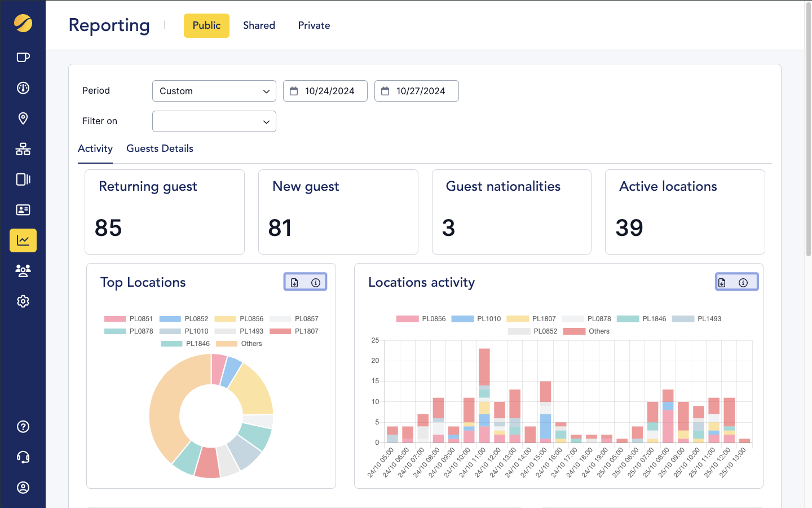Click the coffee cup sidebar icon
812x508 pixels.
[23, 58]
